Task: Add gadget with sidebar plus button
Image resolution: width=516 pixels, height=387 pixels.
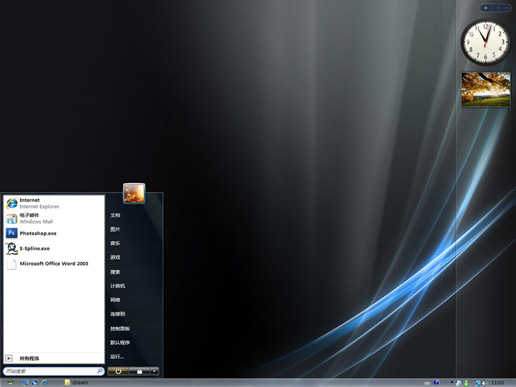Action: click(x=486, y=8)
